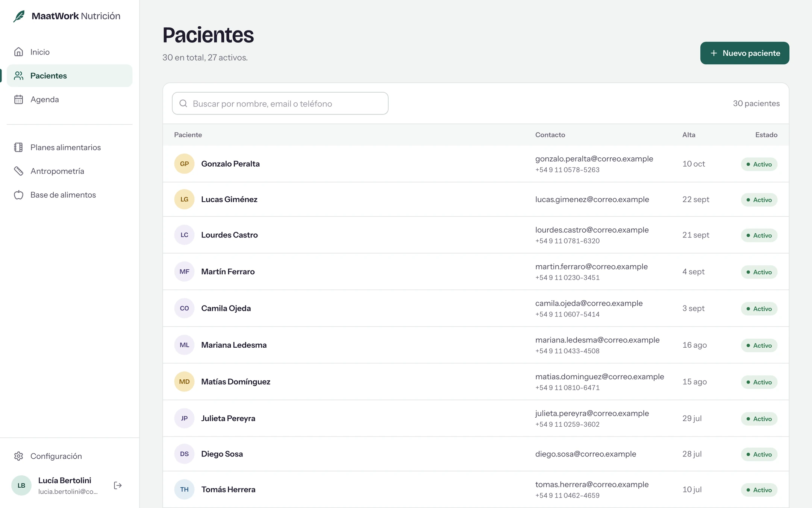Click the Activo badge for Diego Sosa

(759, 454)
